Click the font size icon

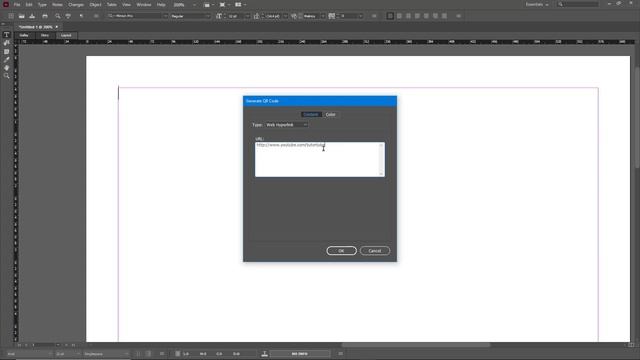(219, 16)
